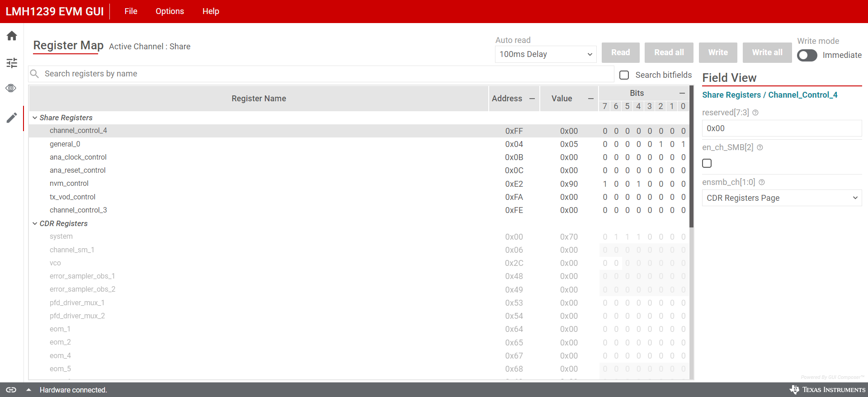Image resolution: width=868 pixels, height=397 pixels.
Task: Select the ana_reset_control register row
Action: (359, 170)
